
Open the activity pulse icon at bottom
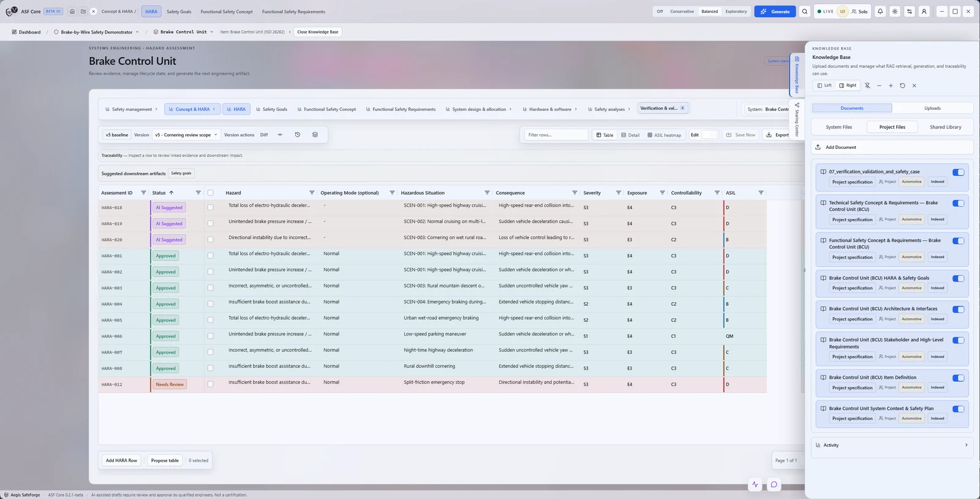(x=755, y=484)
